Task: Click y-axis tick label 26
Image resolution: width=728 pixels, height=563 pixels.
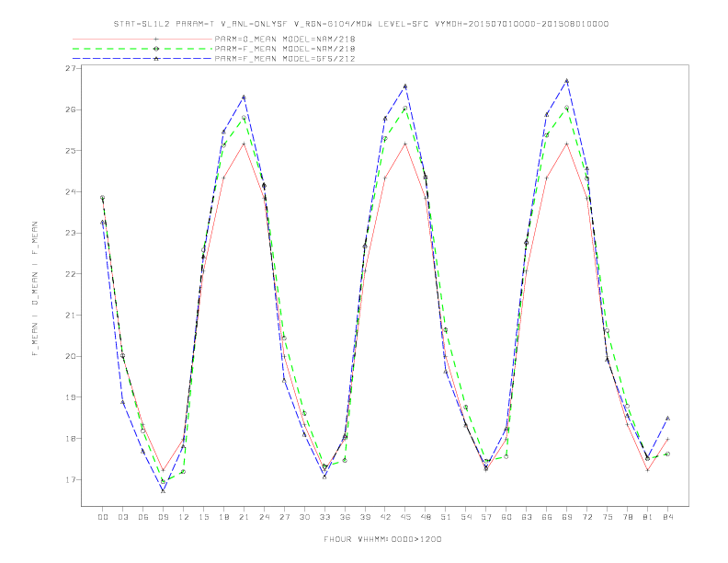Action: (x=70, y=109)
